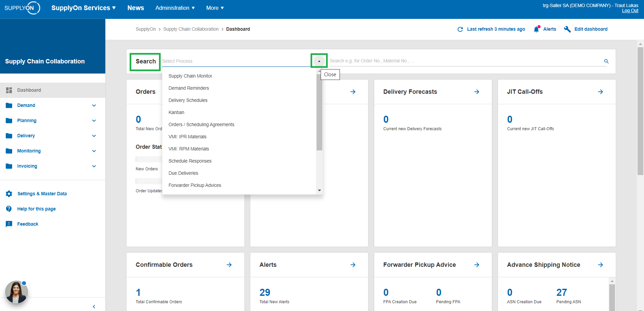Select Supply Chain Monitor process
Viewport: 644px width, 311px height.
pyautogui.click(x=239, y=76)
